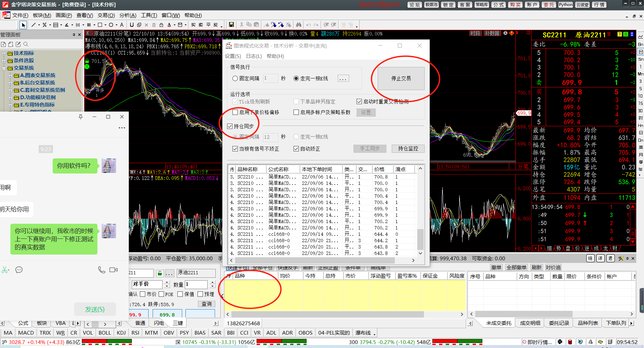Click the 委托 button in top bar
The image size is (644, 348).
coord(549,5)
